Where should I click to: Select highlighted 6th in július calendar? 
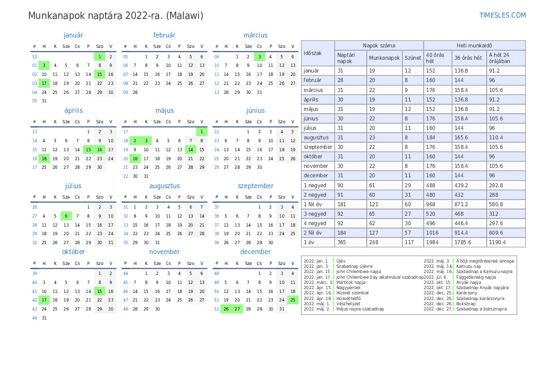(66, 216)
